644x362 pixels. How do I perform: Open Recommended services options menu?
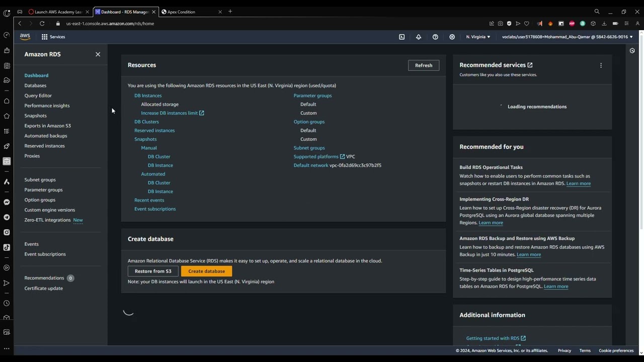click(x=601, y=65)
